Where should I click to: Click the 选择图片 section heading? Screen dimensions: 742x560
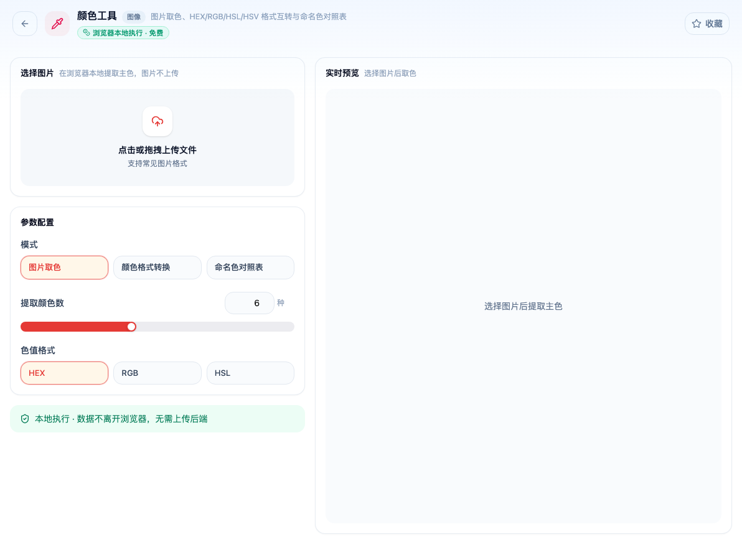pos(37,73)
